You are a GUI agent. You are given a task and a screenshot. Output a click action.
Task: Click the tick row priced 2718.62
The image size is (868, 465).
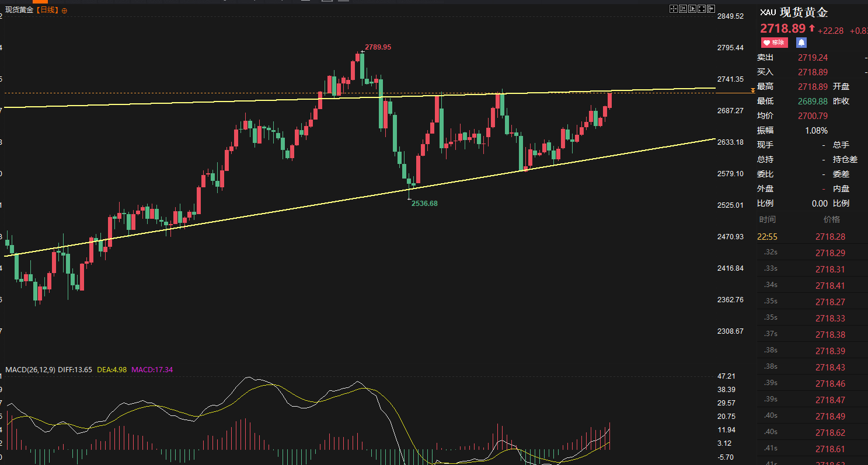tap(813, 433)
